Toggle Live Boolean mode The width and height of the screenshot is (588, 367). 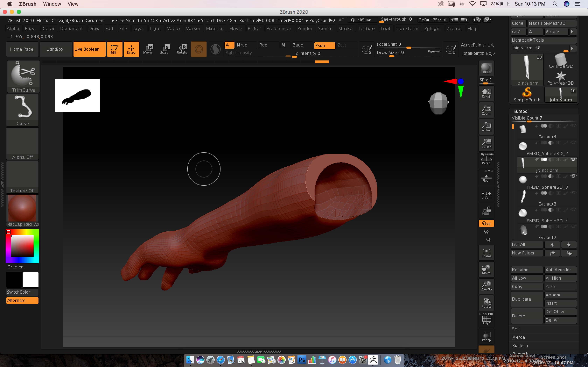coord(89,49)
